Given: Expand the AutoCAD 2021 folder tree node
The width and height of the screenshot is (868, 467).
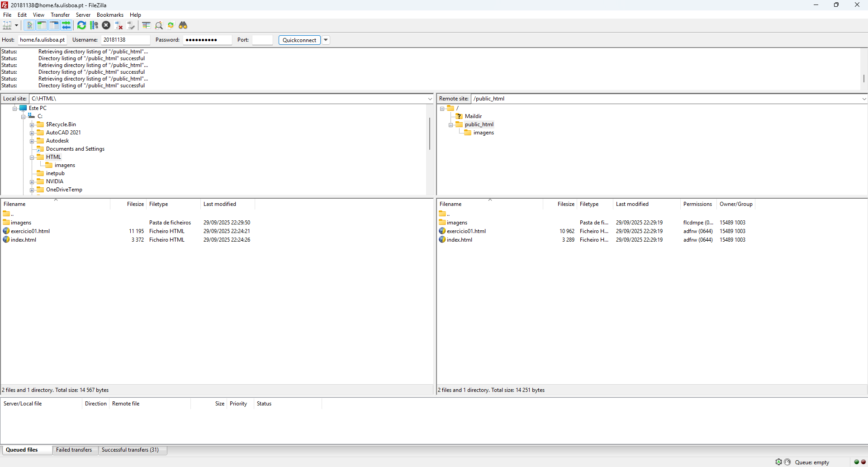Looking at the screenshot, I should (x=32, y=133).
